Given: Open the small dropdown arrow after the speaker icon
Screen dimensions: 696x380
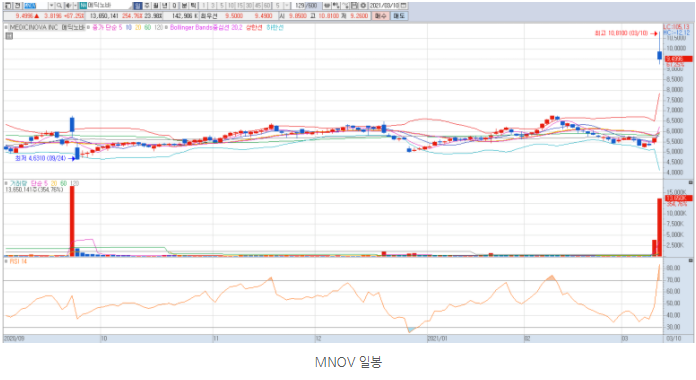Looking at the screenshot, I should pyautogui.click(x=75, y=5).
